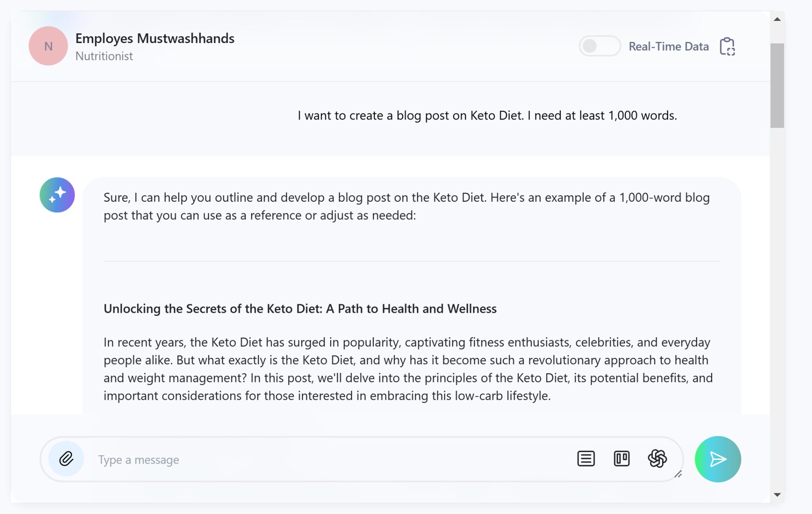Click the scrollbar up arrow

(x=777, y=19)
